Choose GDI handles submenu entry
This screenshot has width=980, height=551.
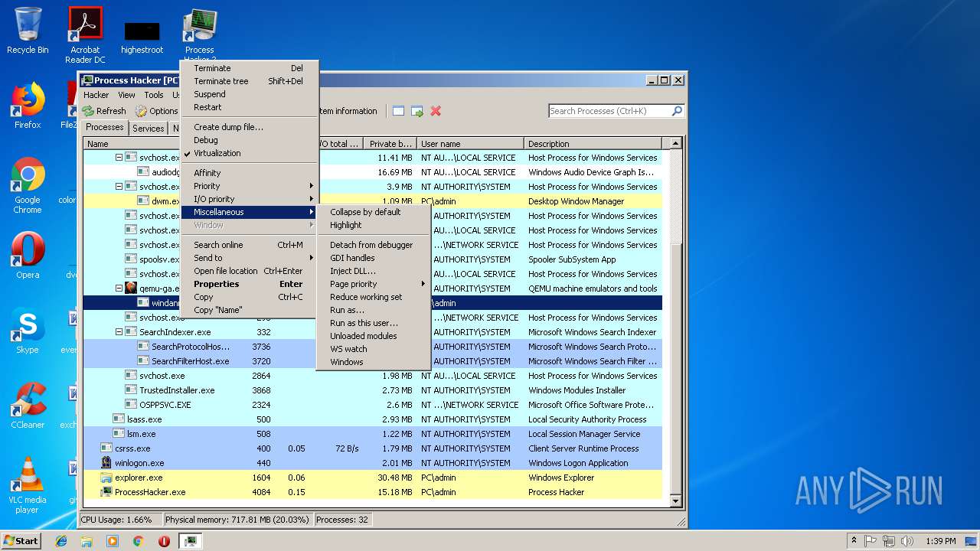[x=374, y=258]
